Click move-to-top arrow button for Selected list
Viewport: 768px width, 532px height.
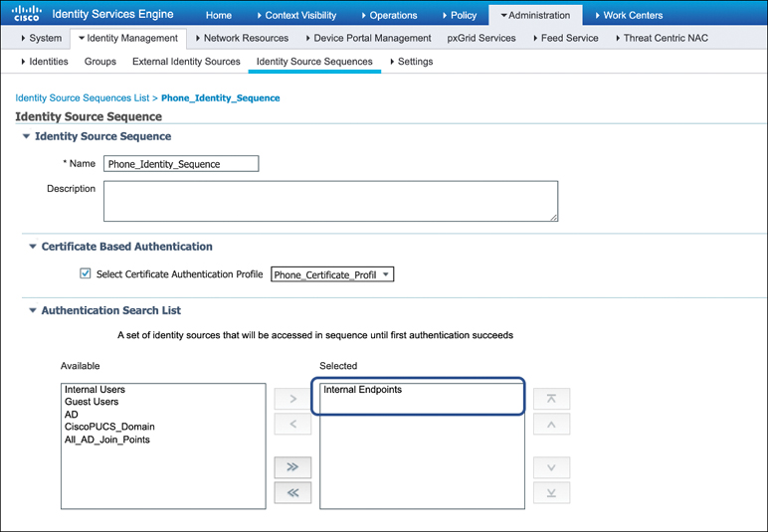click(550, 399)
